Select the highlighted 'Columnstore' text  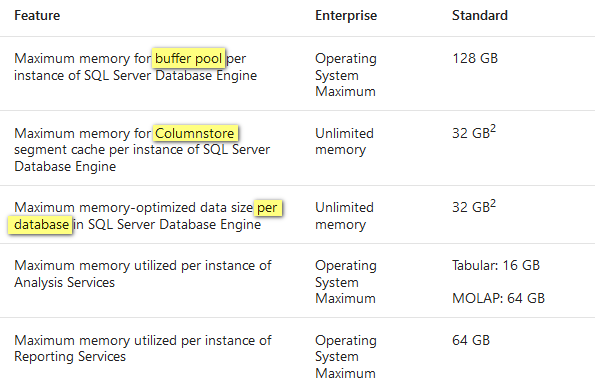[195, 133]
